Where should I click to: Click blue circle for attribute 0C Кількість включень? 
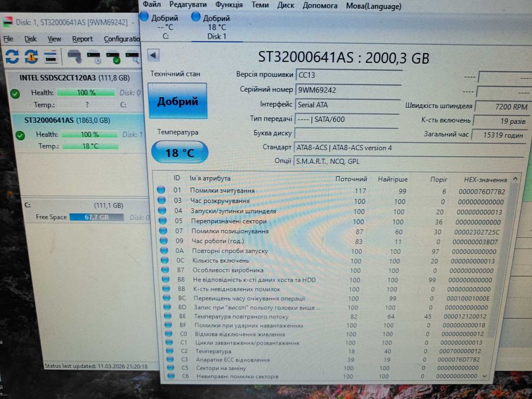point(165,260)
